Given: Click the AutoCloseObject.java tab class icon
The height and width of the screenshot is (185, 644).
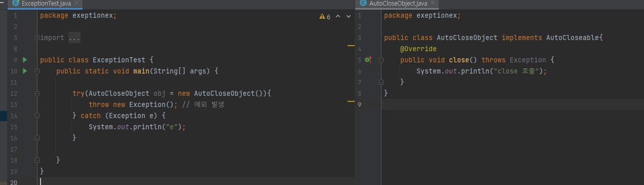Looking at the screenshot, I should click(x=363, y=4).
